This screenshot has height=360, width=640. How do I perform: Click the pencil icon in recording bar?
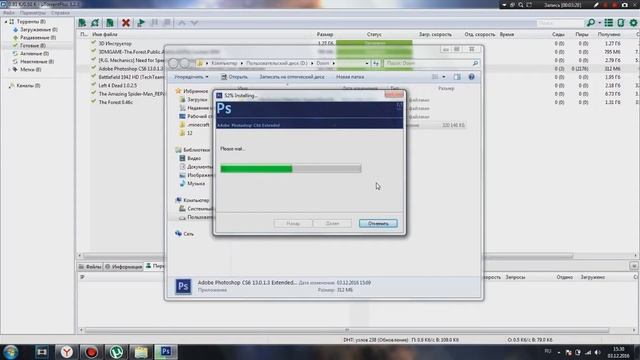pos(596,5)
